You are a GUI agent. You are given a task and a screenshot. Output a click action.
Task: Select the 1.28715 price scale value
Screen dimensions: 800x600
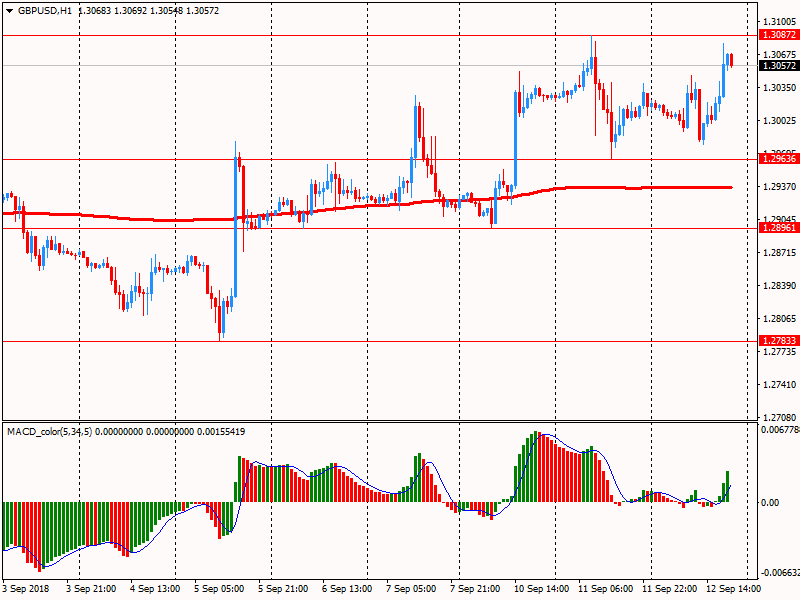click(x=779, y=253)
